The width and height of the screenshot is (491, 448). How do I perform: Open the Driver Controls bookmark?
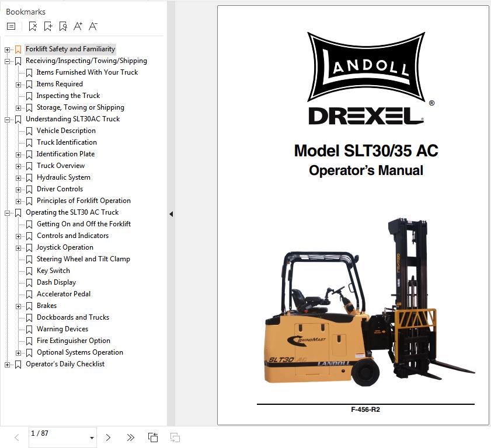click(x=60, y=189)
